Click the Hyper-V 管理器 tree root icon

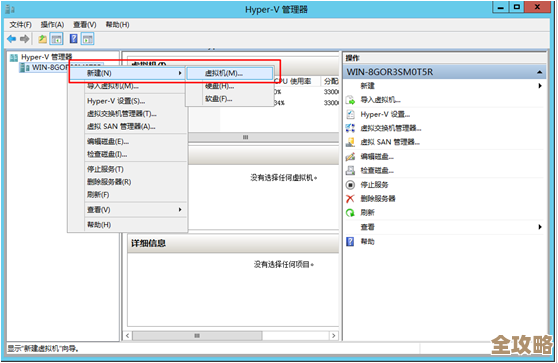pos(14,57)
